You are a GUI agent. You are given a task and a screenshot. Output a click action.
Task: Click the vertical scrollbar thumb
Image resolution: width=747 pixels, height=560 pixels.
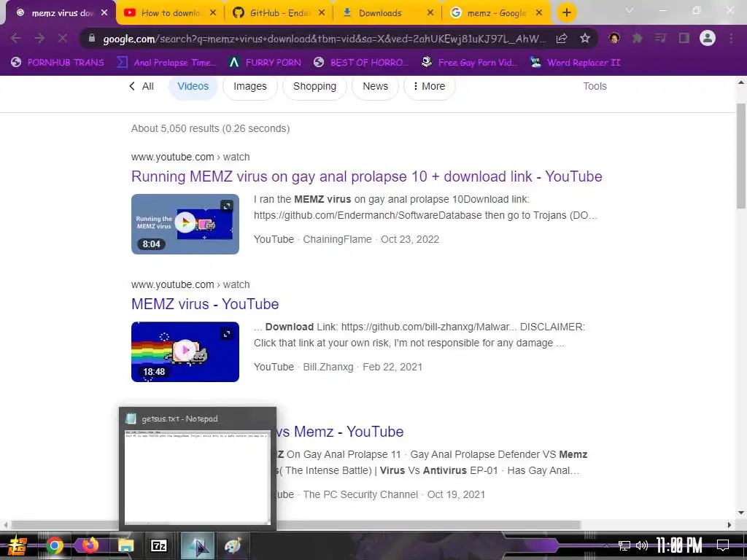(741, 156)
